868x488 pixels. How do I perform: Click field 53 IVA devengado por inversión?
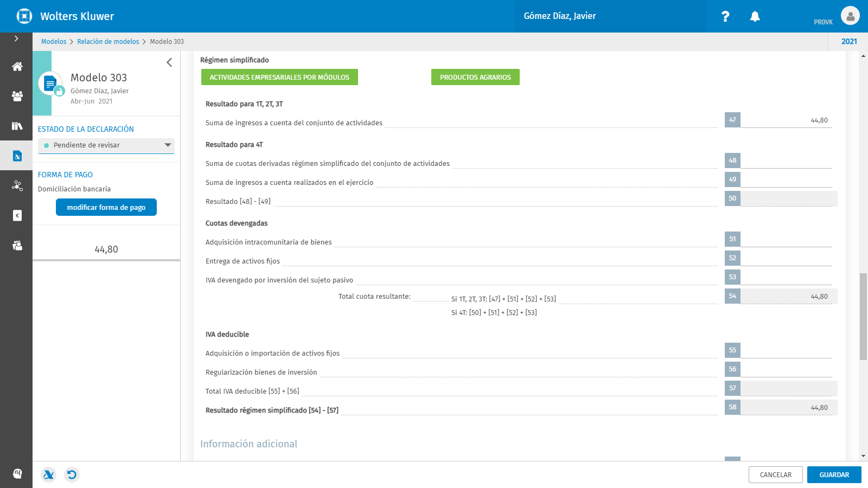(786, 277)
